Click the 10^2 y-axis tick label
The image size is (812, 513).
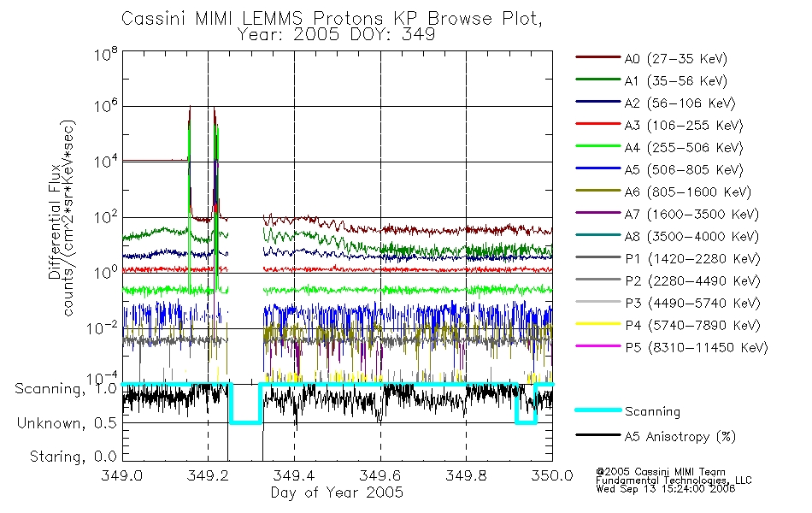(x=106, y=218)
